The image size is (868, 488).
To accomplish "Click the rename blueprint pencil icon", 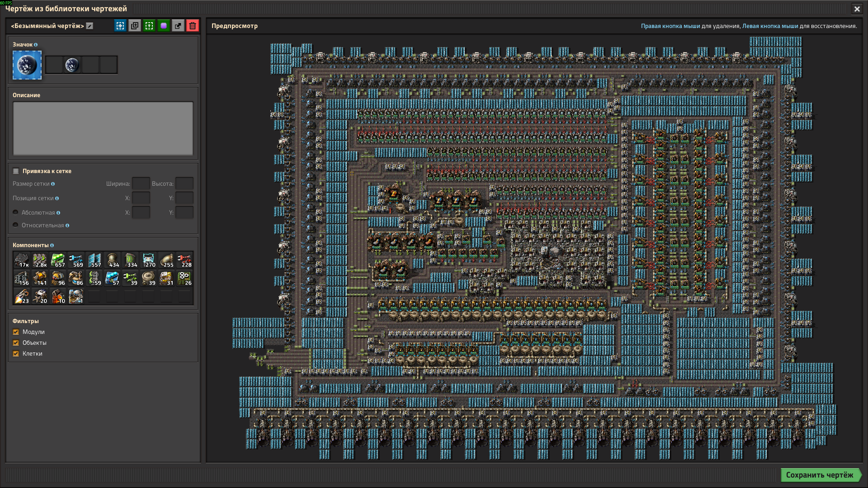I will pyautogui.click(x=90, y=26).
